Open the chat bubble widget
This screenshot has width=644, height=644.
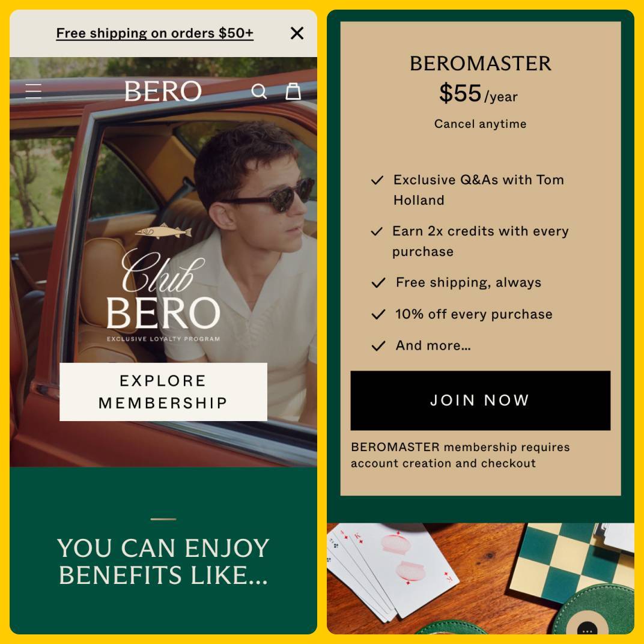click(587, 628)
